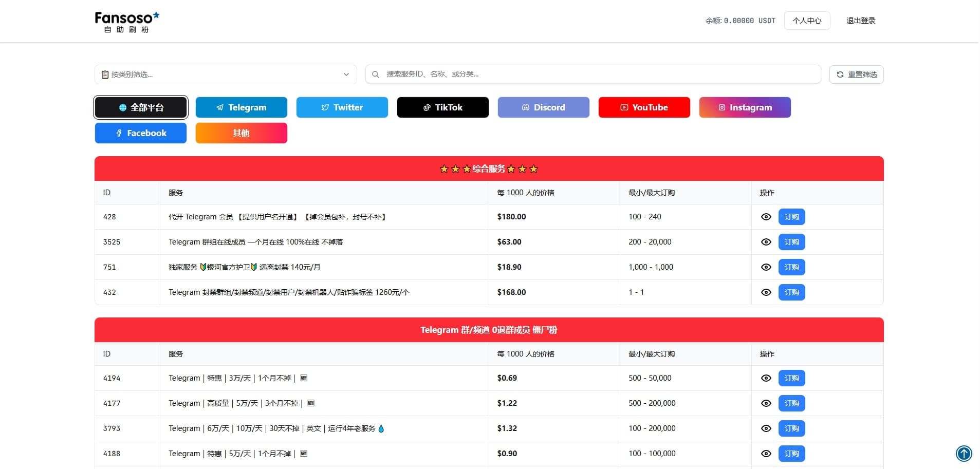
Task: Filter services by Facebook
Action: [141, 133]
